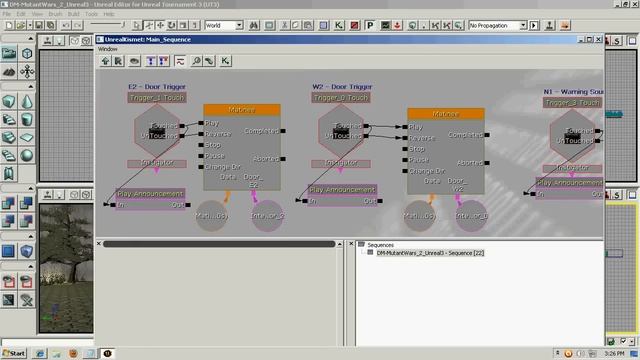
Task: Click the Camera mode icon in left tool palette
Action: [x=9, y=53]
